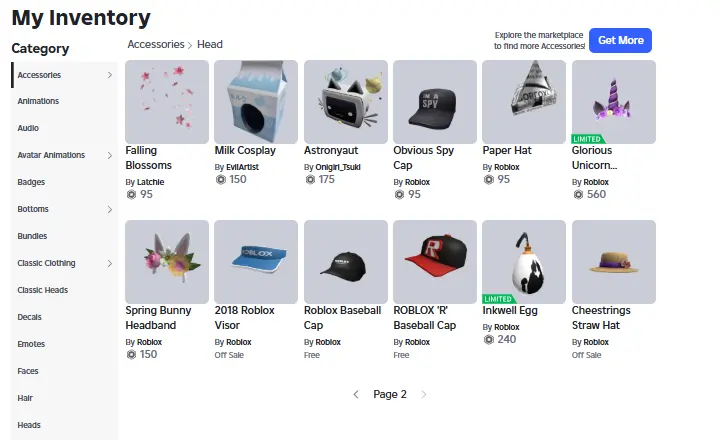
Task: Click the ROBLOX 'R' Baseball Cap image
Action: pyautogui.click(x=435, y=262)
